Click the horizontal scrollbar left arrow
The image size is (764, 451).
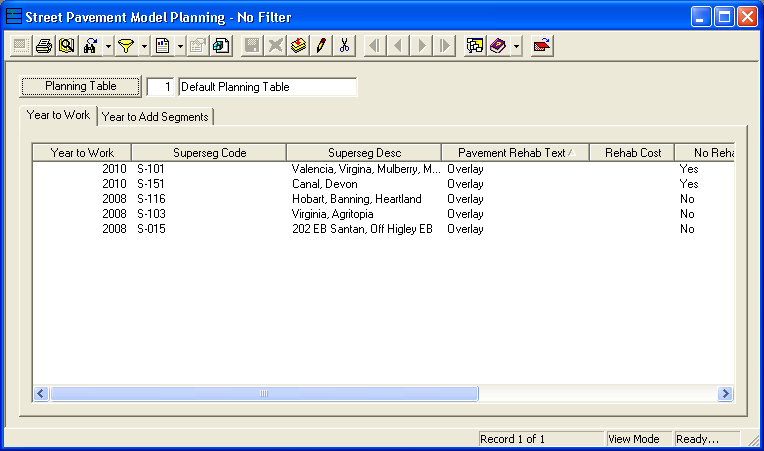41,394
